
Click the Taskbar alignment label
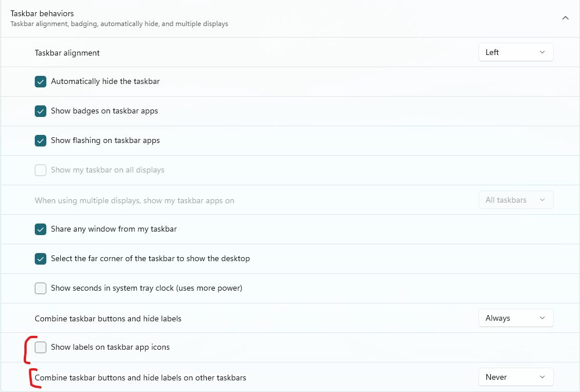(67, 53)
